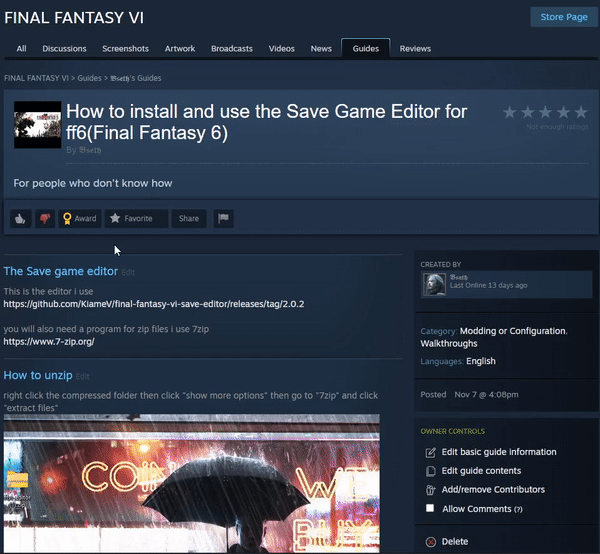Open the Share dialog
The height and width of the screenshot is (554, 600).
[x=189, y=218]
